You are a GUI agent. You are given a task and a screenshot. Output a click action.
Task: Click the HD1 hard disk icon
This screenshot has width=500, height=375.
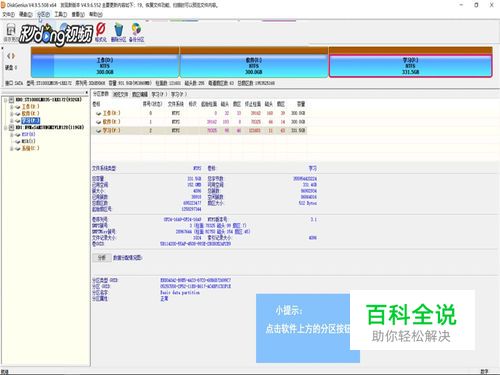[x=11, y=128]
